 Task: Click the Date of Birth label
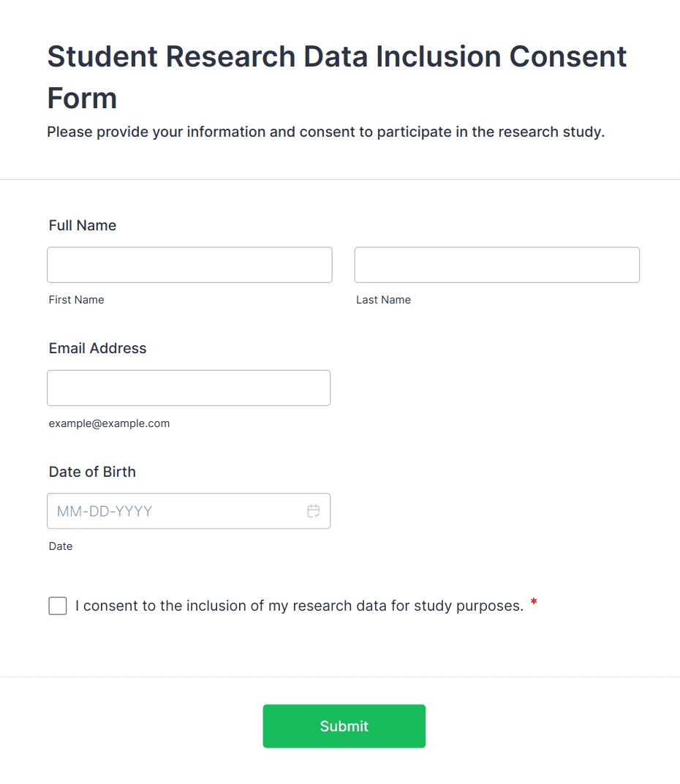(92, 472)
